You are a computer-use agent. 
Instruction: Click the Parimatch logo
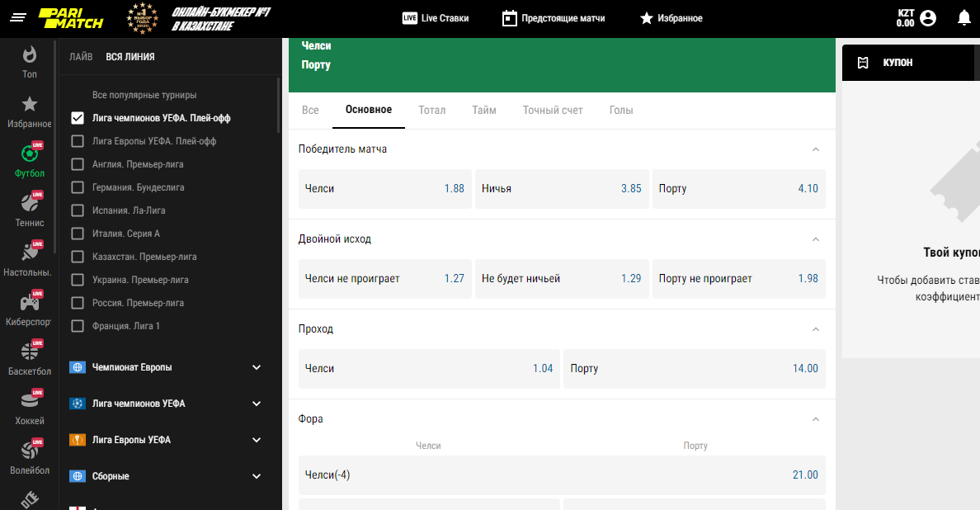71,19
